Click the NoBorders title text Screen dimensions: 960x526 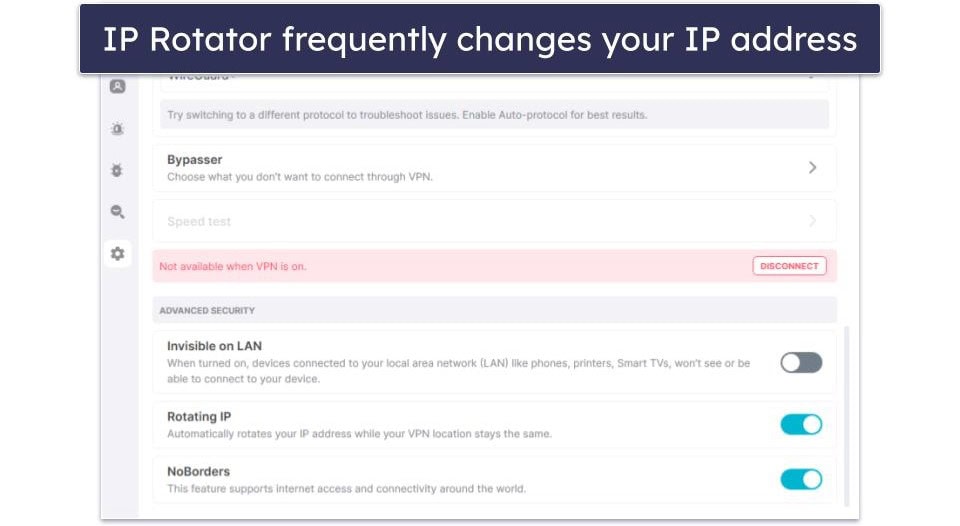point(198,472)
